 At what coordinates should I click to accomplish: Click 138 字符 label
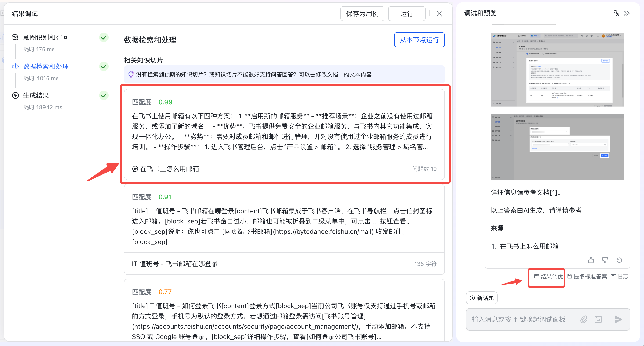[425, 264]
